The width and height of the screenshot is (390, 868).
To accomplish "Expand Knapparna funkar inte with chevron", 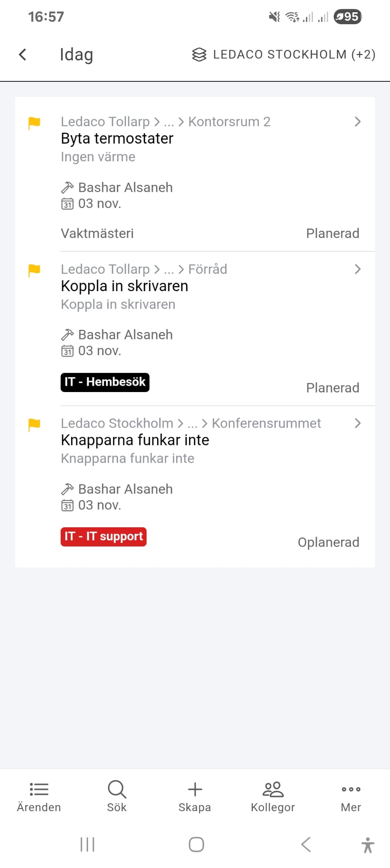I will [x=358, y=423].
